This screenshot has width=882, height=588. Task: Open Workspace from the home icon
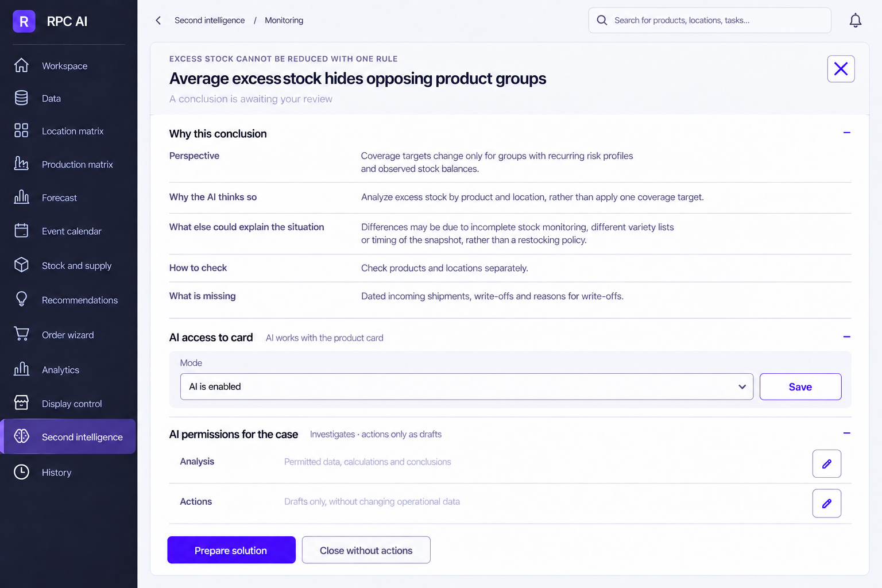21,65
